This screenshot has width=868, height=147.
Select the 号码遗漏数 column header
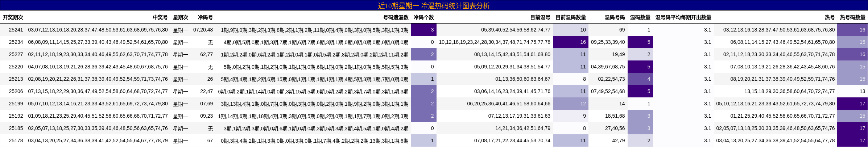coord(396,17)
